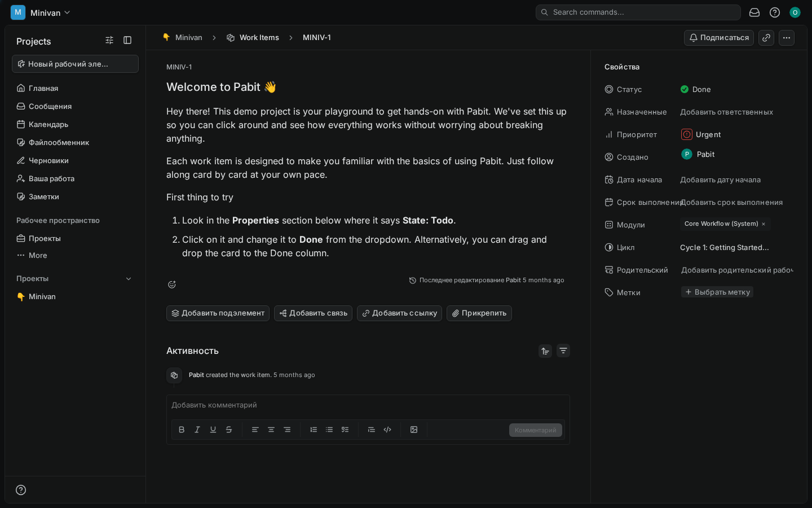Expand the More sidebar item
The image size is (812, 508).
click(75, 255)
